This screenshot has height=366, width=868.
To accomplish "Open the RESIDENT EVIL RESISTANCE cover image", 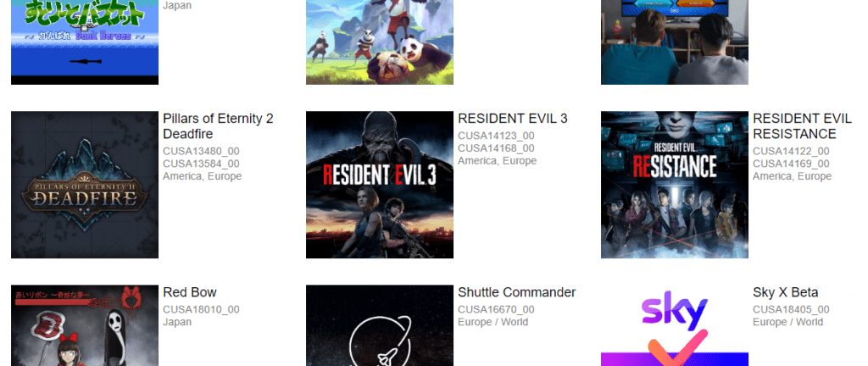I will tap(675, 185).
